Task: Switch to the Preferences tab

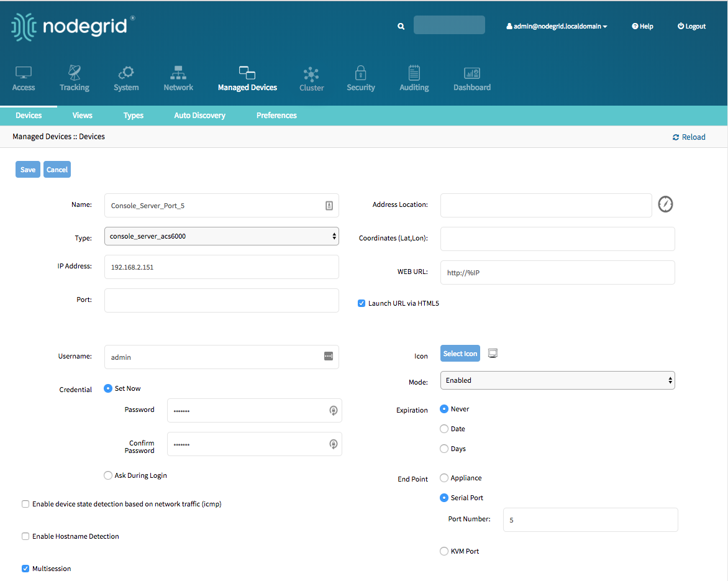Action: pos(276,115)
